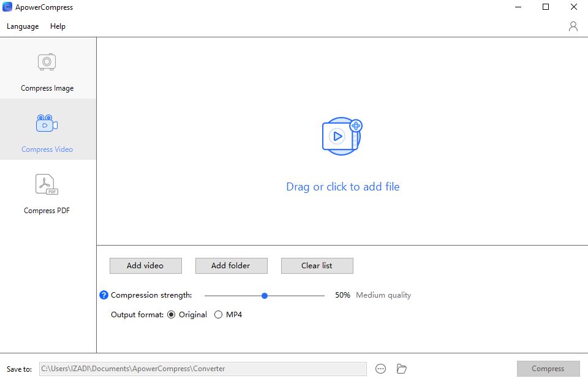Open the output folder icon

[x=402, y=369]
